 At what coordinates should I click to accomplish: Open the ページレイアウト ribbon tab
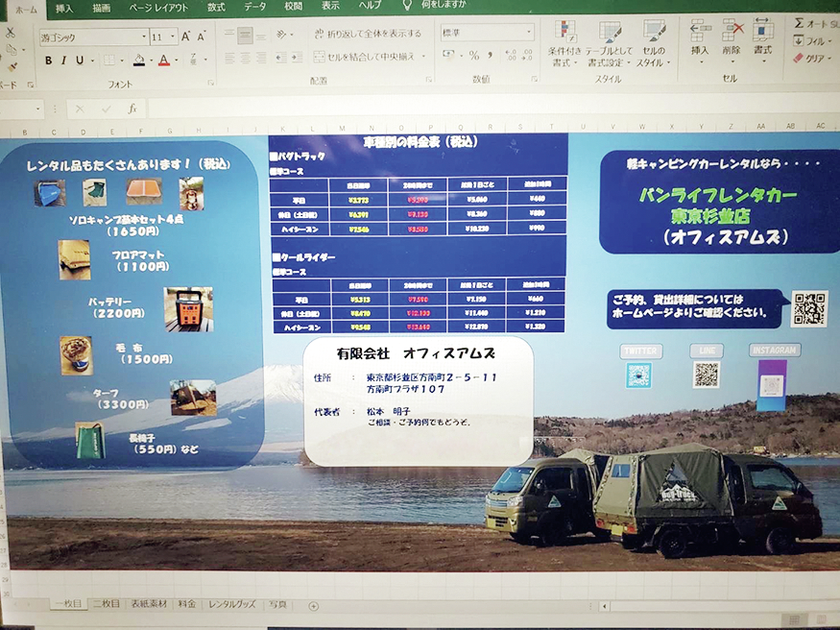158,8
